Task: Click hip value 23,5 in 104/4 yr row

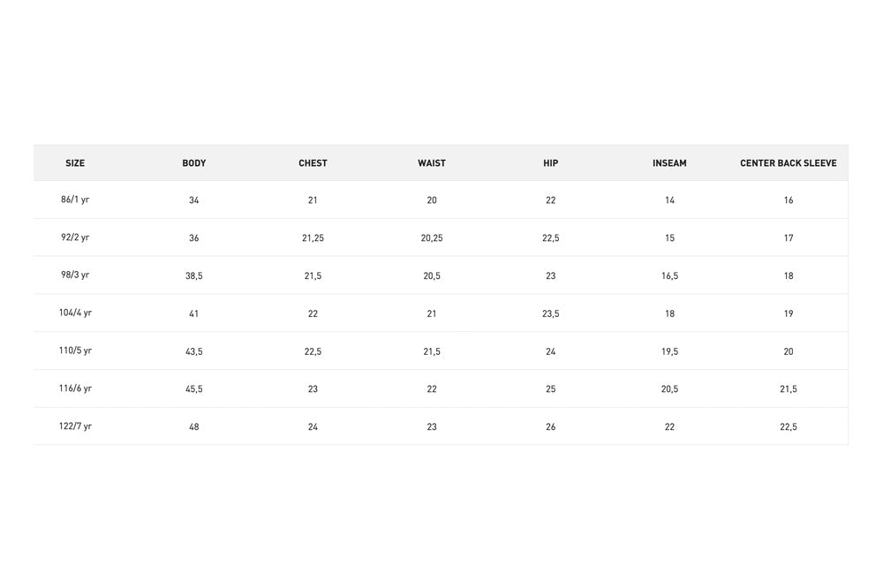Action: (x=551, y=313)
